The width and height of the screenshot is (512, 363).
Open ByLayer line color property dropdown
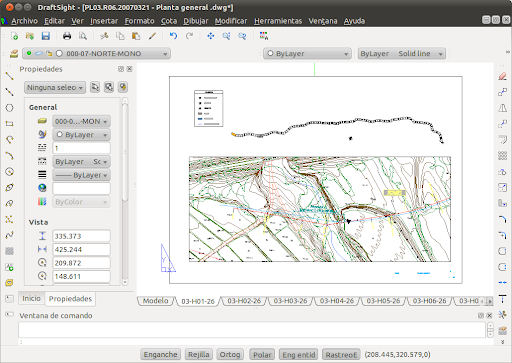click(81, 135)
